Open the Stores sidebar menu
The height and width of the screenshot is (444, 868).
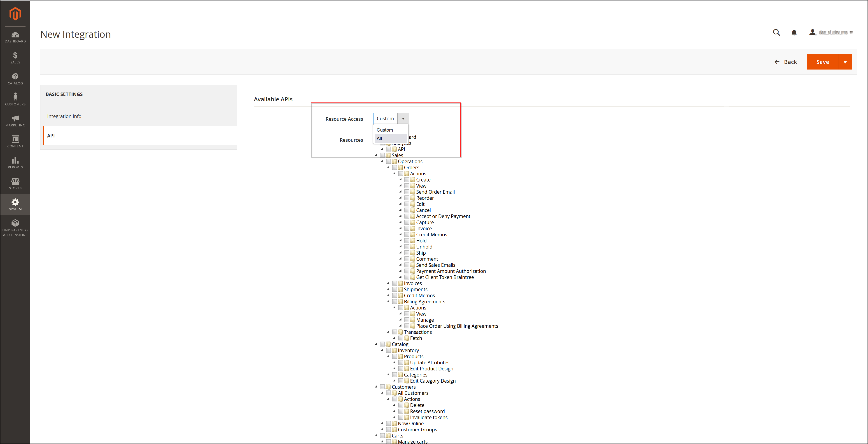click(x=15, y=184)
